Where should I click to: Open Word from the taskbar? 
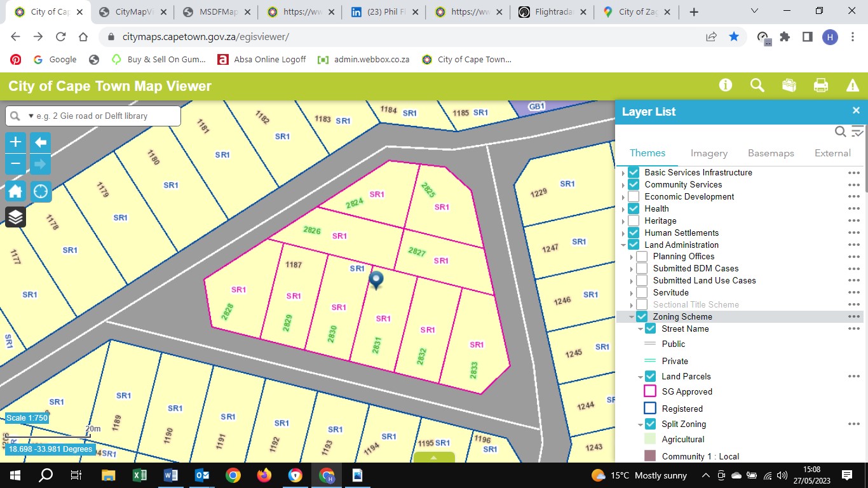(x=171, y=475)
